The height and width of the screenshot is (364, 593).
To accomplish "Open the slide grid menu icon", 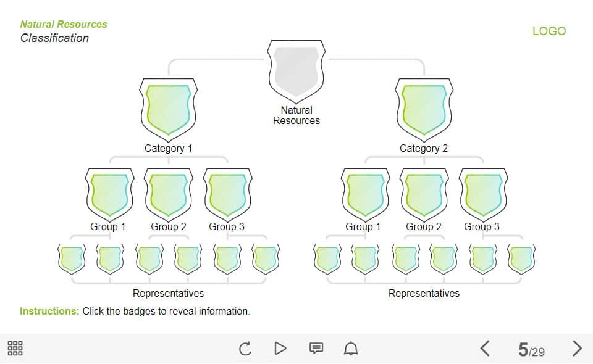I will (x=15, y=349).
